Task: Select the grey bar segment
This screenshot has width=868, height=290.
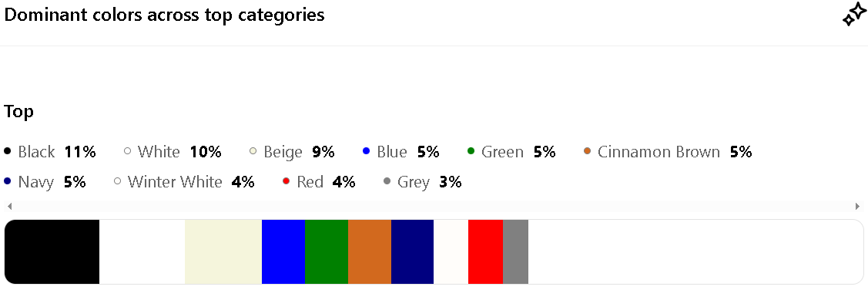Action: (x=515, y=251)
